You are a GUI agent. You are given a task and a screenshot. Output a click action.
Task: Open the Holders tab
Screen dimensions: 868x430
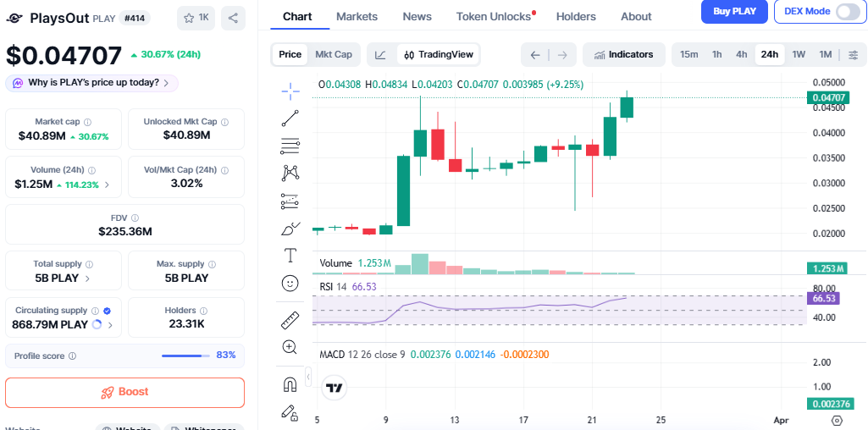coord(576,17)
